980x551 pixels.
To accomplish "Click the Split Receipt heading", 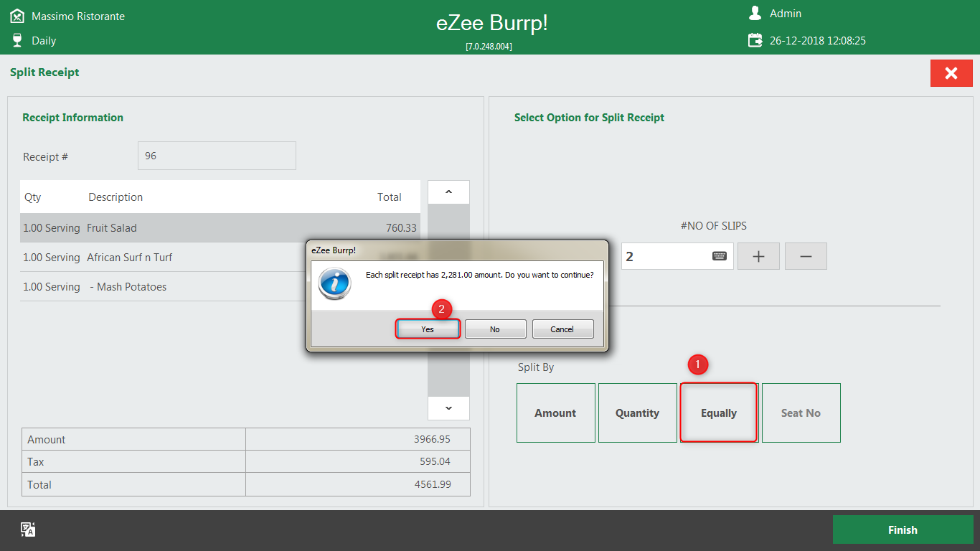I will pyautogui.click(x=44, y=72).
